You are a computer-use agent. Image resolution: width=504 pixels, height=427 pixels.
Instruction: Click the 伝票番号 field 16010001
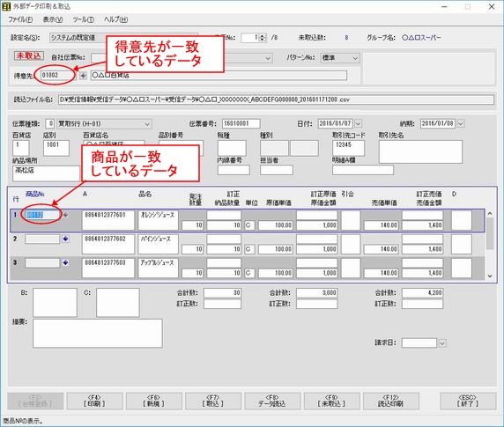[241, 123]
